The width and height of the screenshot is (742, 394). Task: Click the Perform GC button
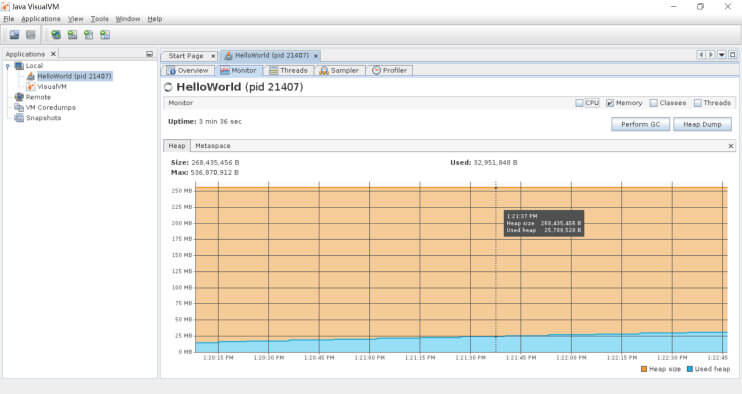(640, 124)
